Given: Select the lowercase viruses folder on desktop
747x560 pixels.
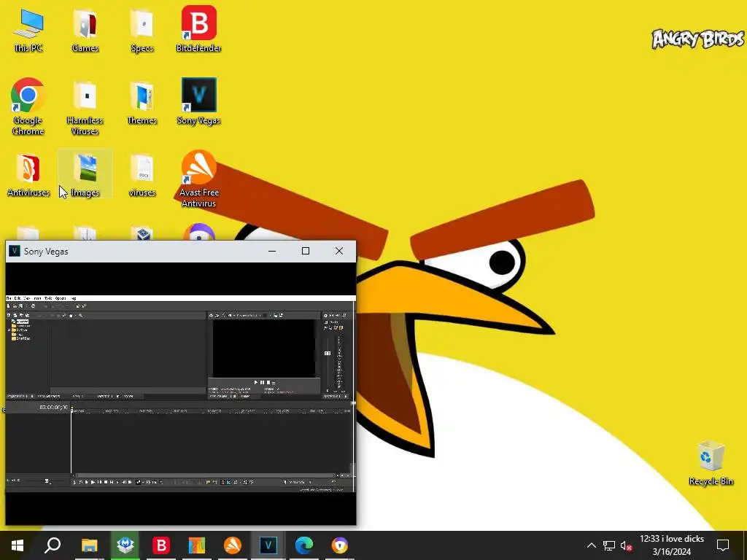Looking at the screenshot, I should tap(142, 175).
